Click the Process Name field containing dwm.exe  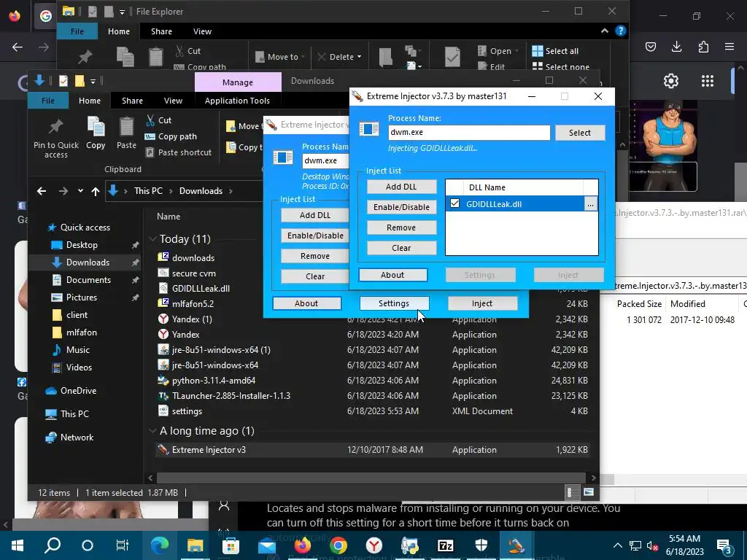[x=469, y=133]
